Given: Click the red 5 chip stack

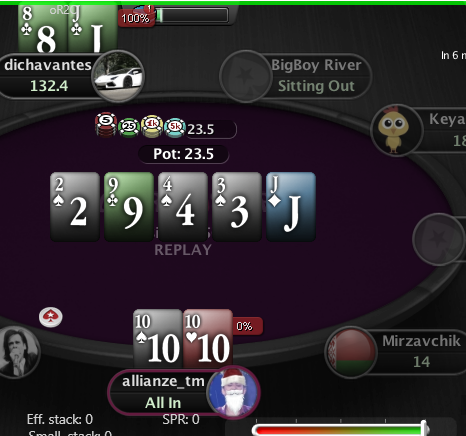Looking at the screenshot, I should [x=106, y=125].
